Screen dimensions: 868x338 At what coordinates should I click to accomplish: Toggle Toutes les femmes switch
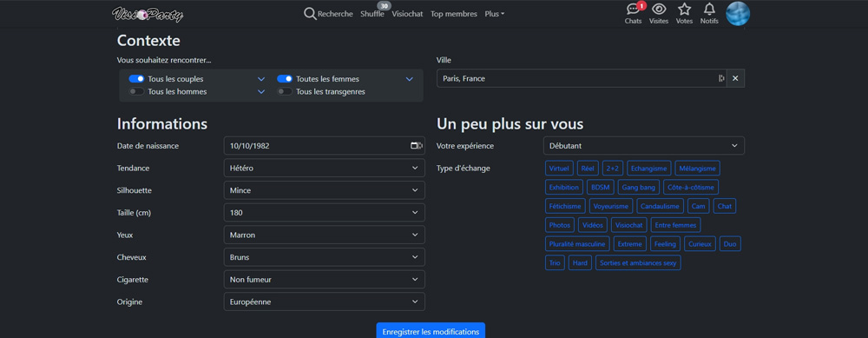coord(285,79)
